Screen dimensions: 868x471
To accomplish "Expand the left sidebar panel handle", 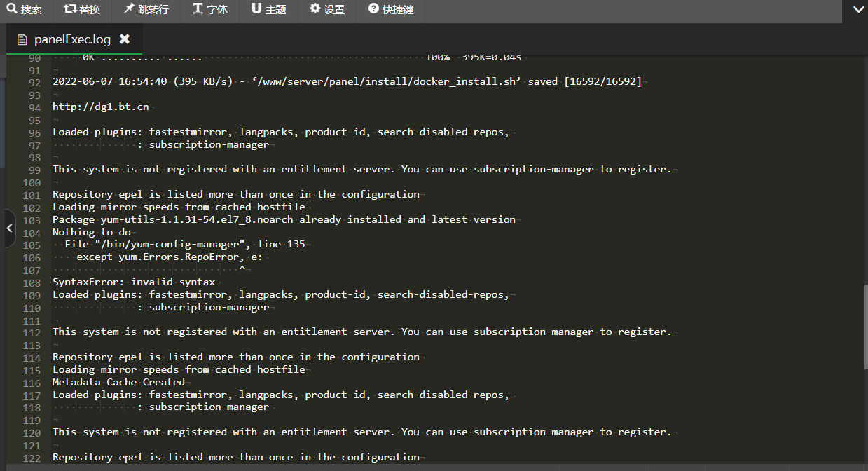I will pyautogui.click(x=9, y=228).
